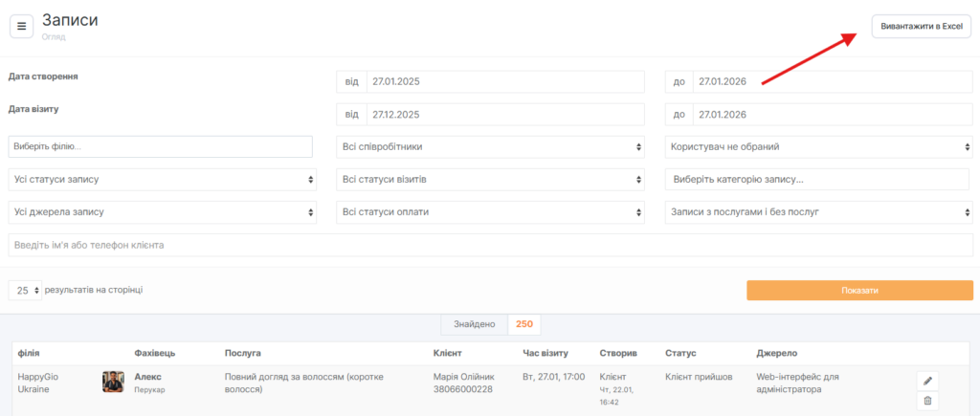This screenshot has height=416, width=980.
Task: Click Алекс specialist avatar photo
Action: [114, 383]
